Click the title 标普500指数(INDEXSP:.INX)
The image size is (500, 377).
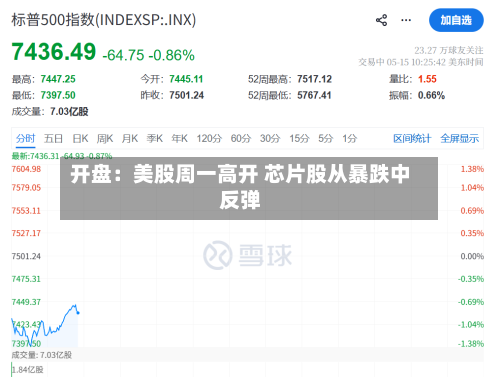104,20
